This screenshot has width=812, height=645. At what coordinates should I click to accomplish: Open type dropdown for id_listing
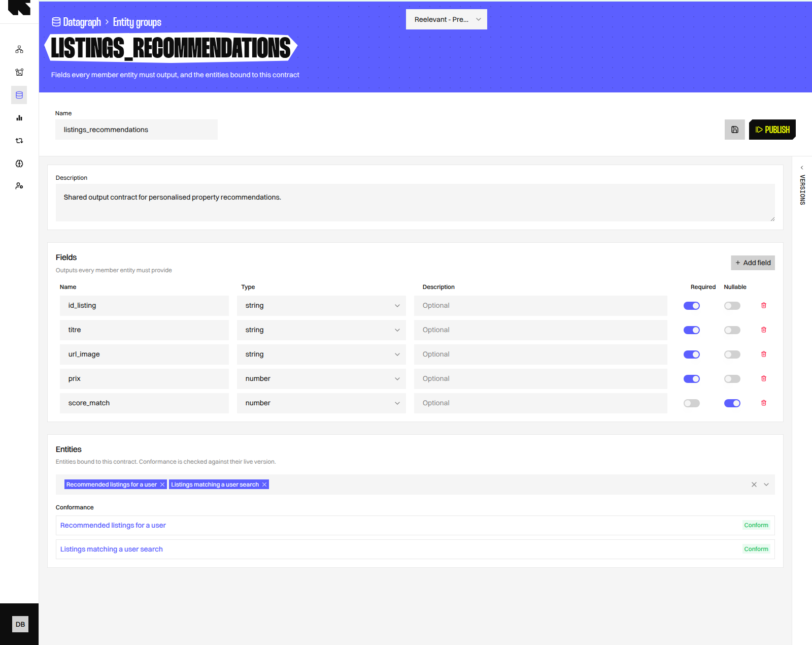pos(321,306)
